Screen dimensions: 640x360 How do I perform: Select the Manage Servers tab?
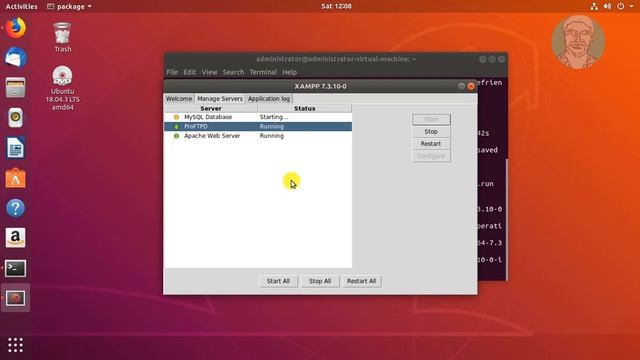(220, 99)
